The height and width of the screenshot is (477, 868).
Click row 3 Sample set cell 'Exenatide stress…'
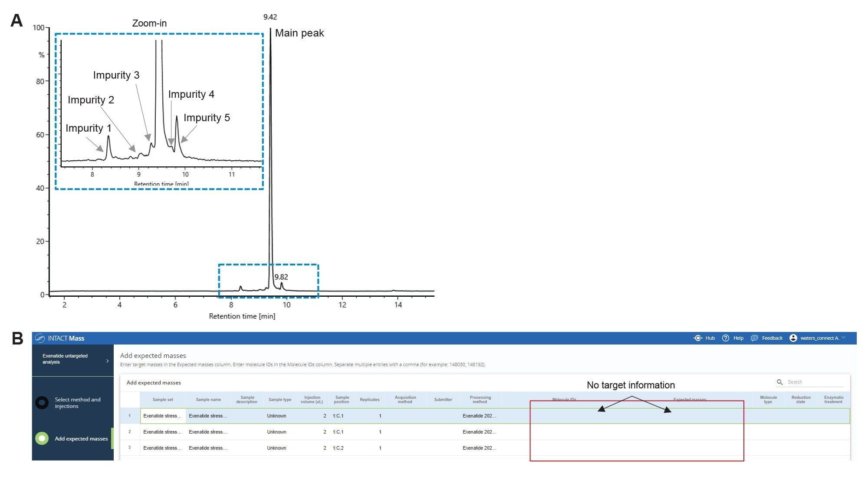[x=163, y=448]
